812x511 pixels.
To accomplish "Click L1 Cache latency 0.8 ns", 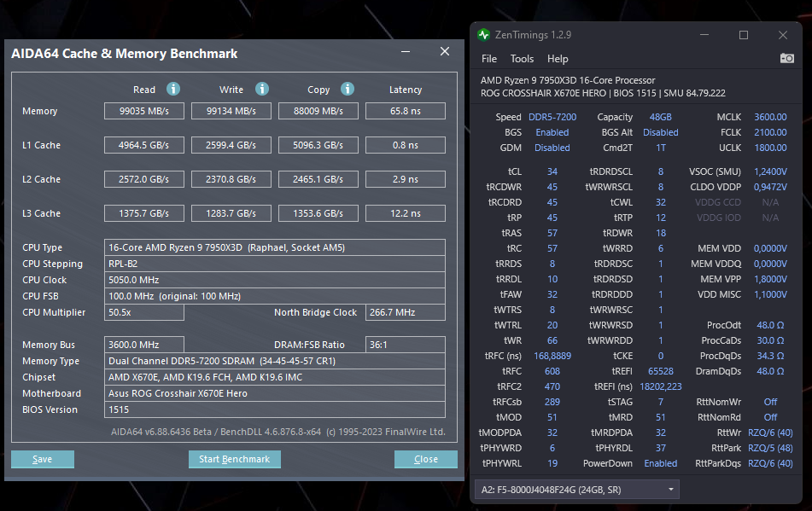I will coord(406,145).
